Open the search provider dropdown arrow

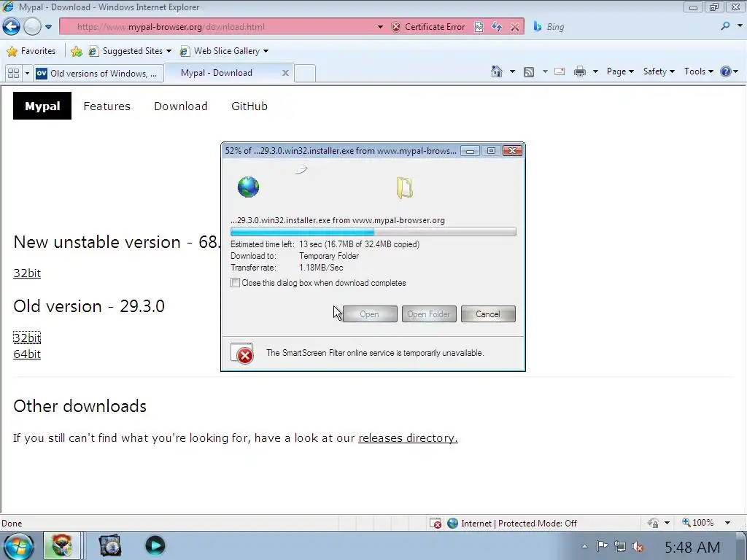click(740, 26)
